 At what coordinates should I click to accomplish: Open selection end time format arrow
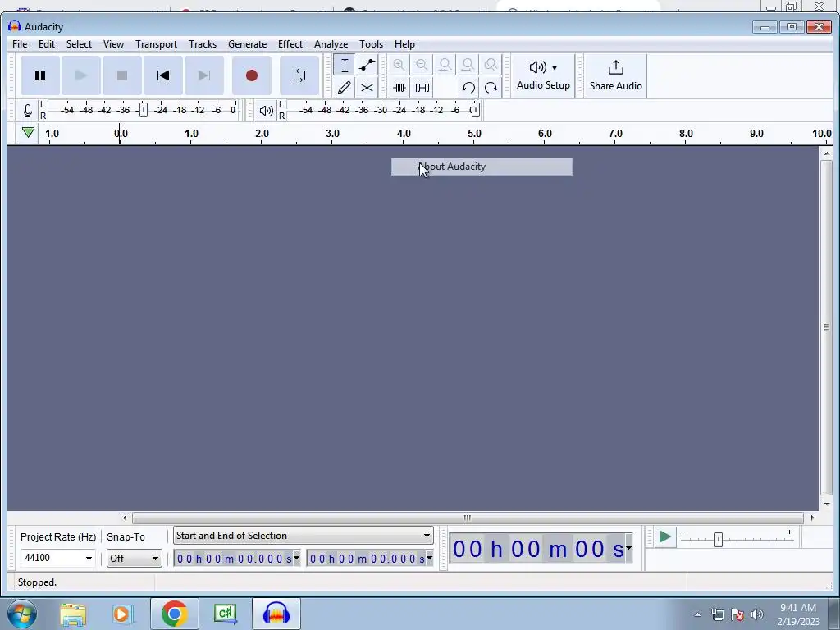click(x=429, y=558)
